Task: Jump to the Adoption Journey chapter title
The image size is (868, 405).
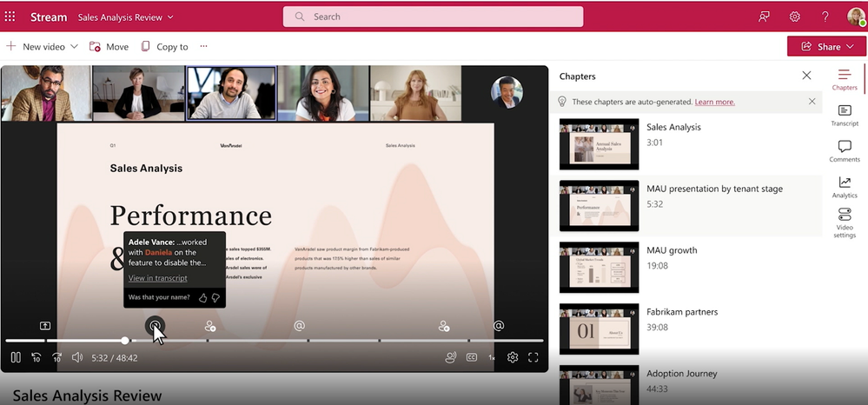Action: (x=681, y=374)
